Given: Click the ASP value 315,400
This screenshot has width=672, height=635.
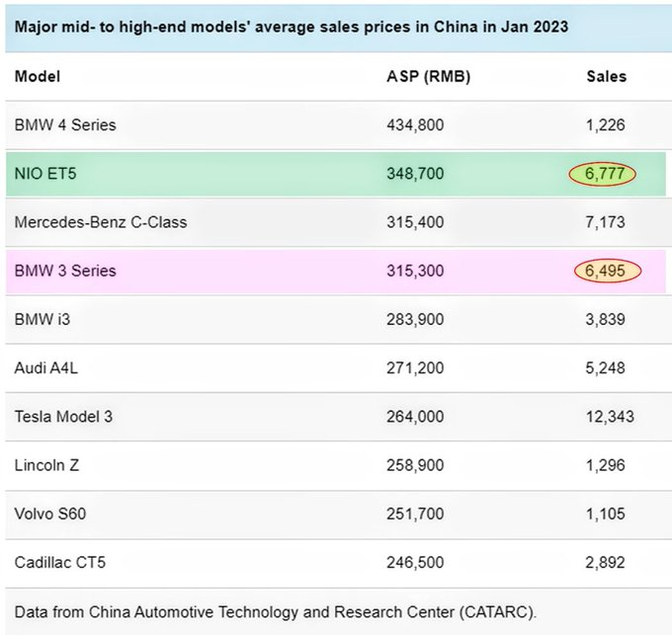Looking at the screenshot, I should [415, 222].
